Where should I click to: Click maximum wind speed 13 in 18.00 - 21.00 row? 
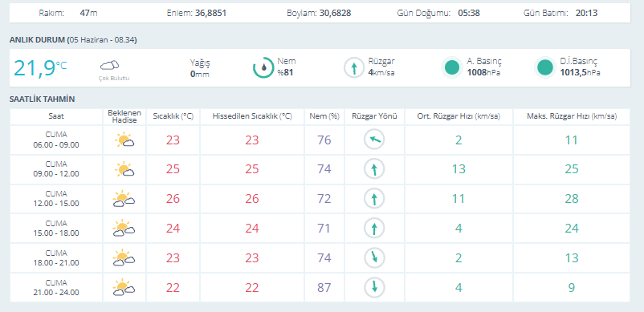[x=572, y=258]
